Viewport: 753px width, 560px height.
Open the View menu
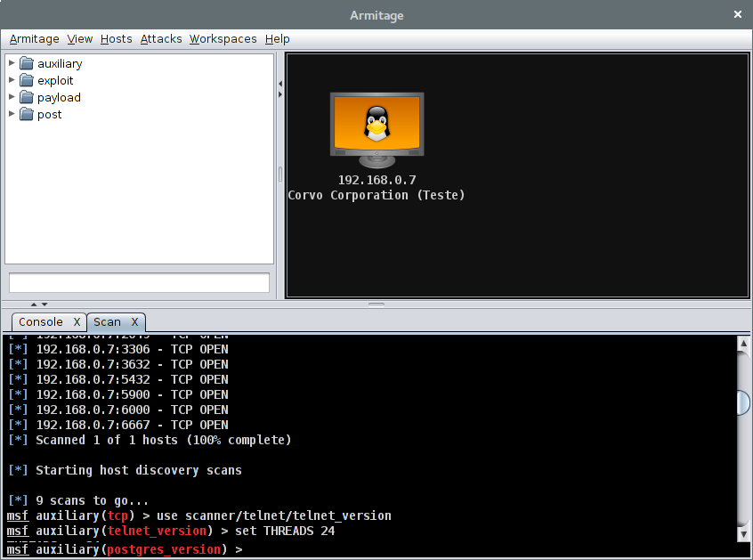pyautogui.click(x=80, y=39)
